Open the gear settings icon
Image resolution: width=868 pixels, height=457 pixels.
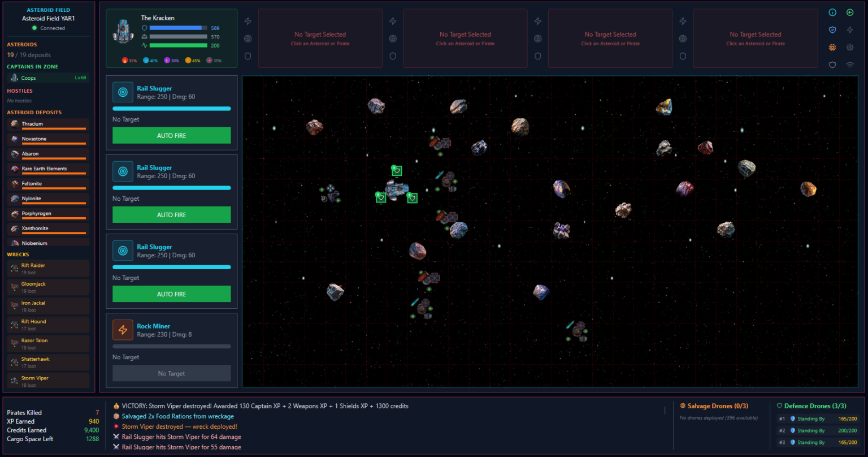tap(850, 48)
